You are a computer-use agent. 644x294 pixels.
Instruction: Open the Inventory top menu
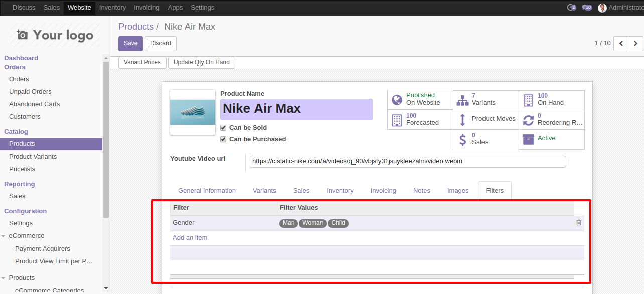point(112,8)
